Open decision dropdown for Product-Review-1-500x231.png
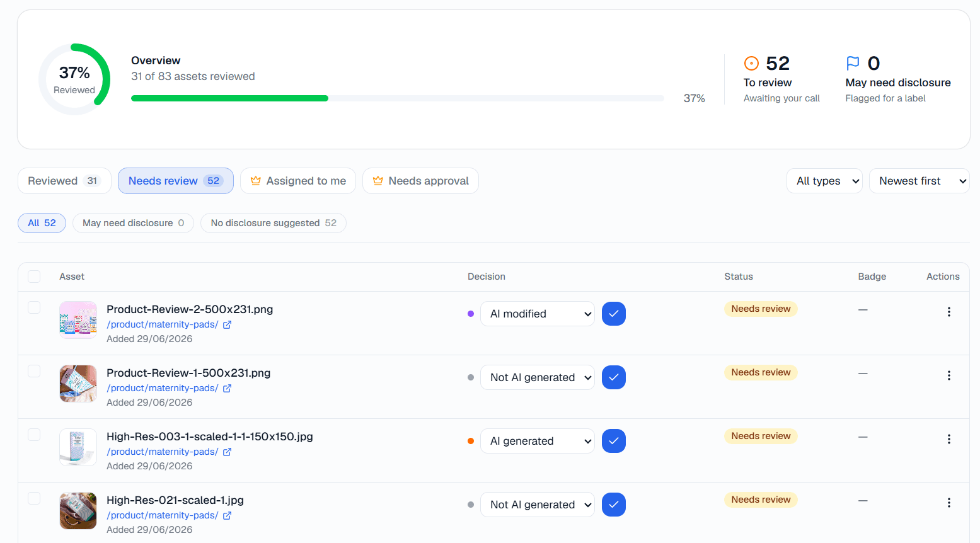 (x=537, y=377)
